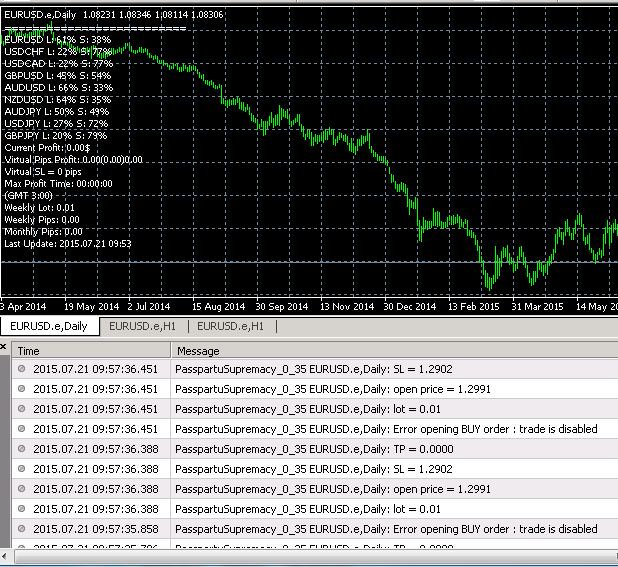
Task: Select log row stamped 09:57:35.858
Action: click(x=315, y=529)
